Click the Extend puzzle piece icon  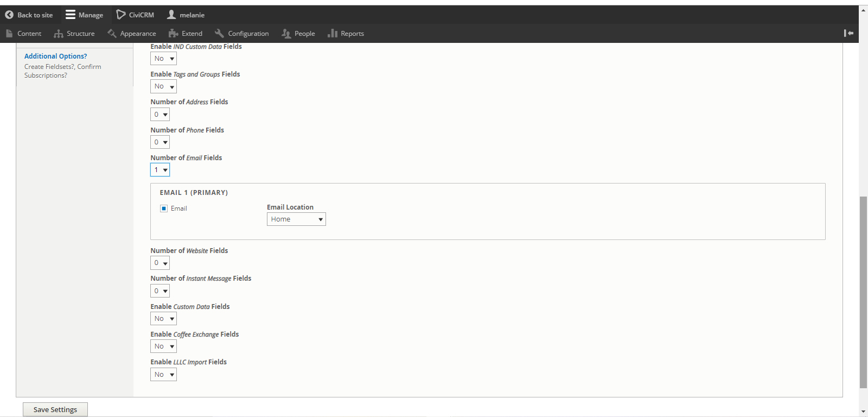point(173,34)
